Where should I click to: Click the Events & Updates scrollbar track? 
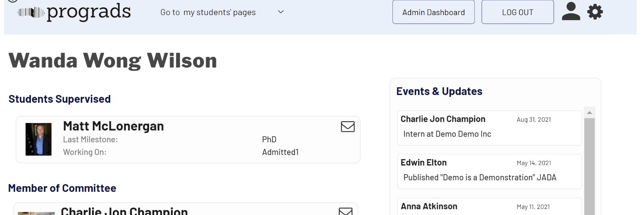pyautogui.click(x=589, y=167)
